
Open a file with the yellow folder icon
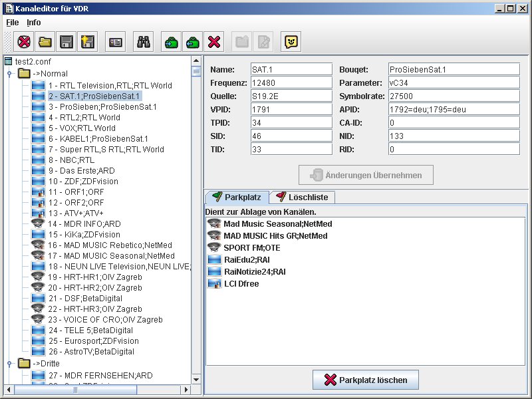45,42
